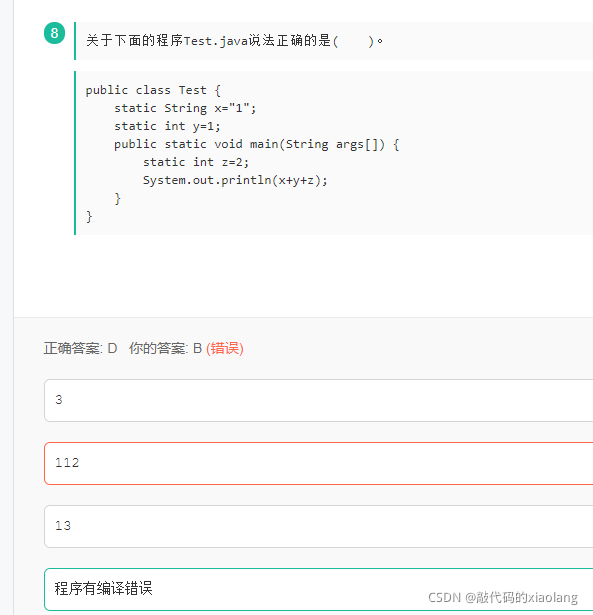The width and height of the screenshot is (593, 615).
Task: Click the 正确答案: D text
Action: 80,348
